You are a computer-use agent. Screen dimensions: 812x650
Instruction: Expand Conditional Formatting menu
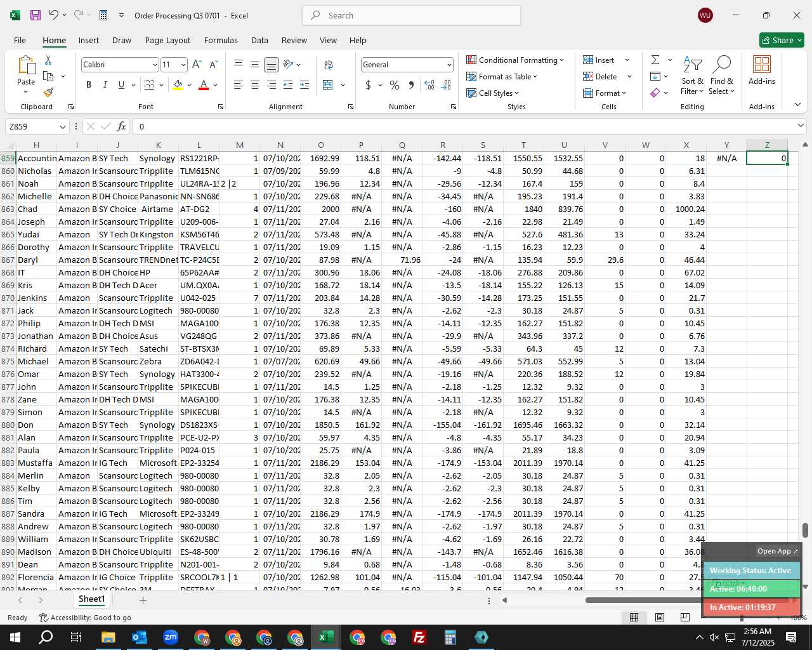point(515,60)
